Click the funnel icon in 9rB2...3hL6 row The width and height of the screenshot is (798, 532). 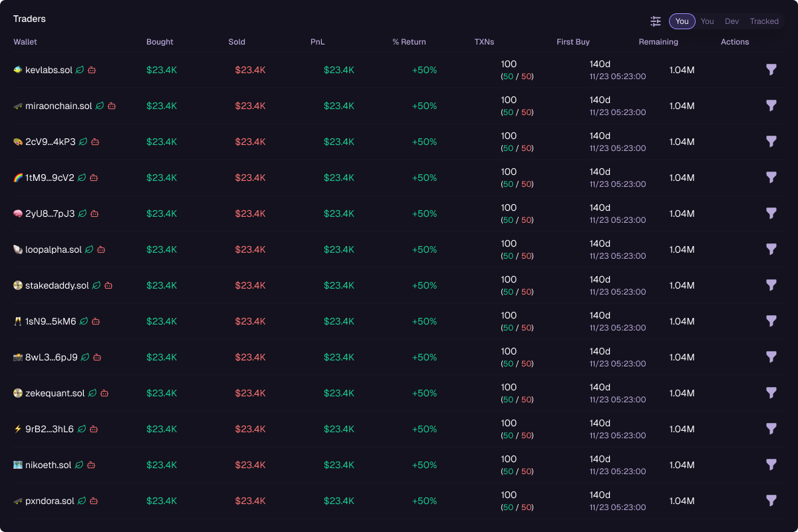point(771,429)
